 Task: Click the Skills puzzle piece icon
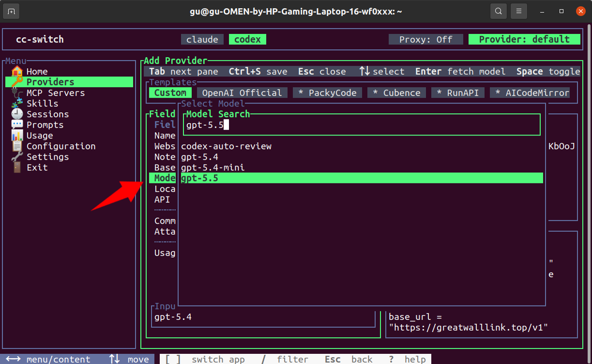[17, 103]
